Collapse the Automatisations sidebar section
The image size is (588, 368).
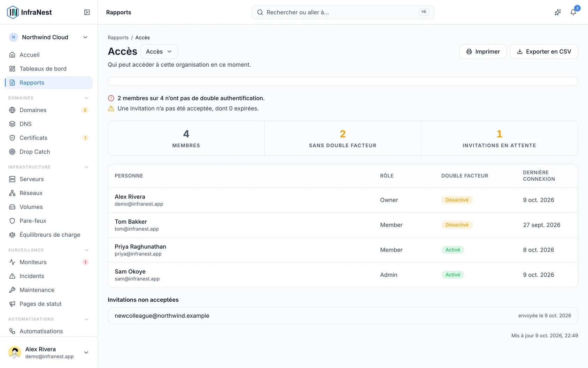pyautogui.click(x=87, y=319)
